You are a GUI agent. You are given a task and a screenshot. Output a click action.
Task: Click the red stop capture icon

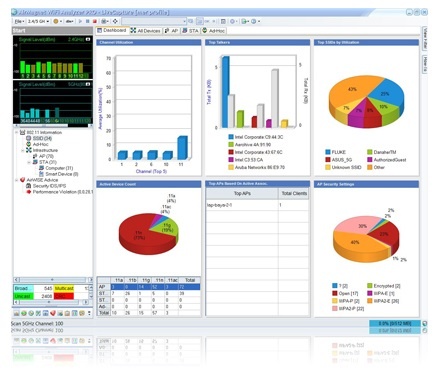pyautogui.click(x=95, y=21)
